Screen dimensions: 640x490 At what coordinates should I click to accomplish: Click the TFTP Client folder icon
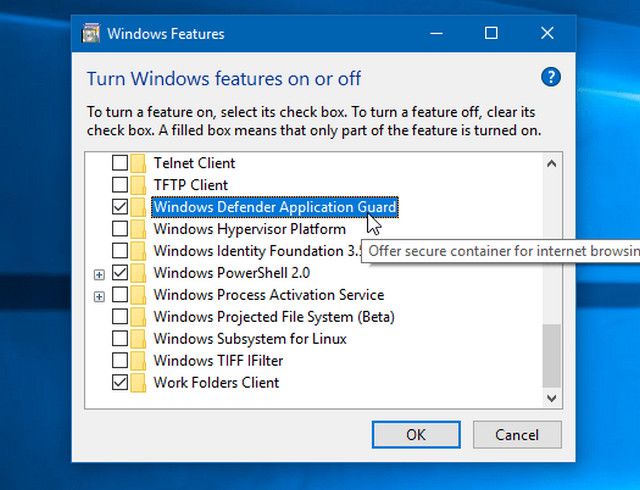tap(138, 185)
